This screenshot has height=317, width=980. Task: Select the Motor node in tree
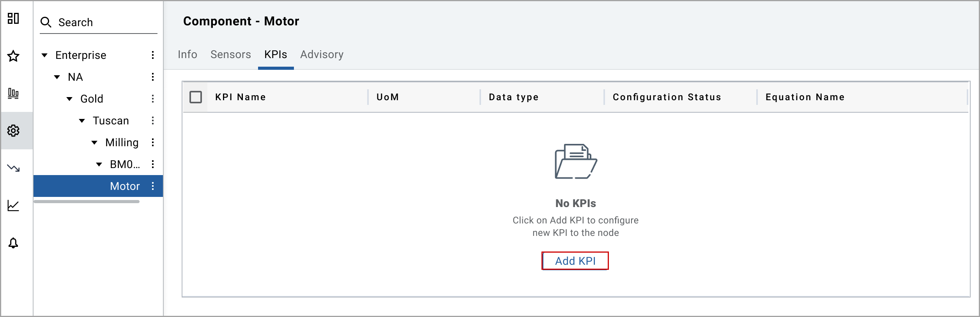(124, 186)
